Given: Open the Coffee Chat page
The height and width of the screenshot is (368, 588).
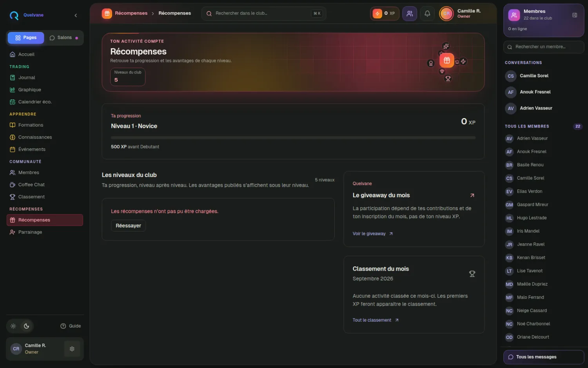Looking at the screenshot, I should point(45,185).
